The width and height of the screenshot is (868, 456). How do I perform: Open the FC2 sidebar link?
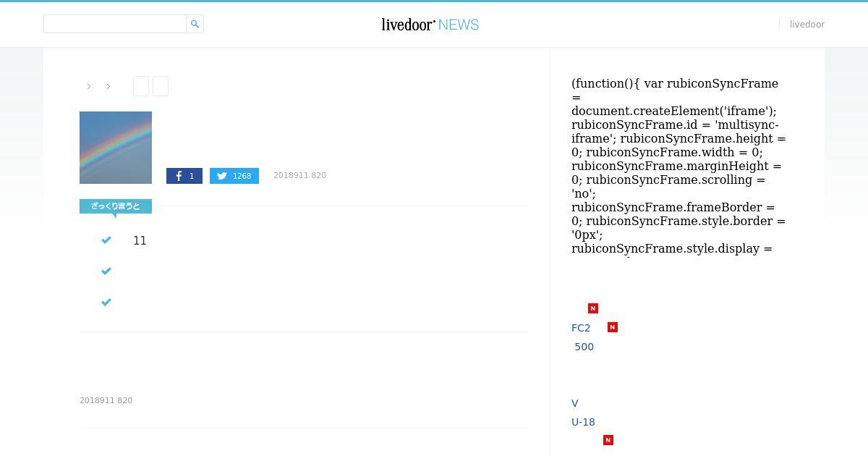(x=581, y=328)
